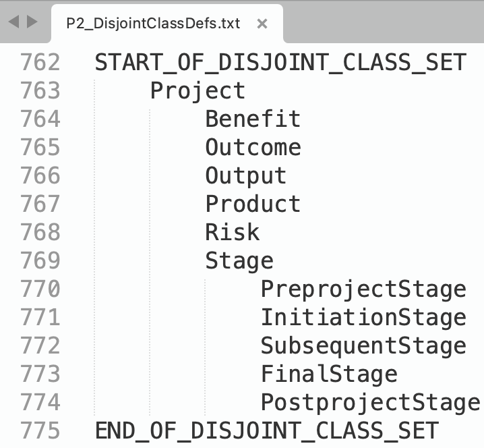
Task: Click the word Project on line 763
Action: (x=198, y=90)
